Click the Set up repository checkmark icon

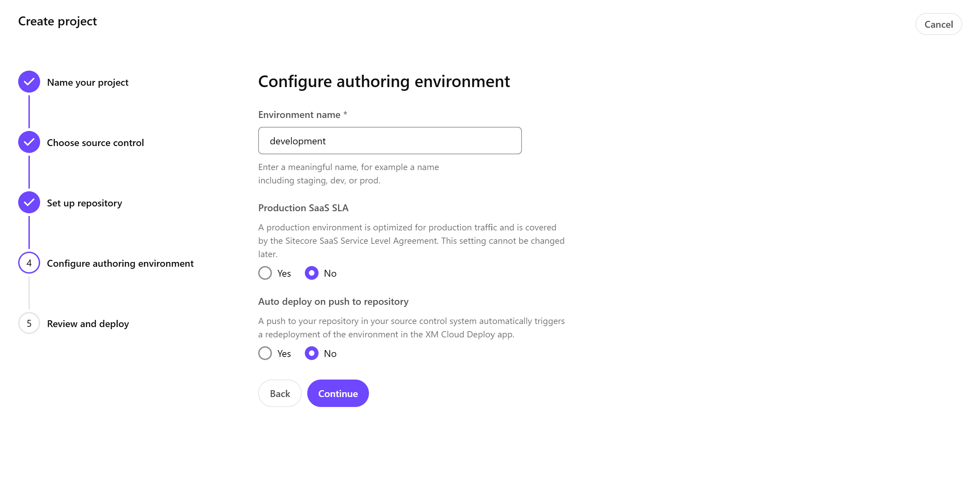tap(29, 202)
